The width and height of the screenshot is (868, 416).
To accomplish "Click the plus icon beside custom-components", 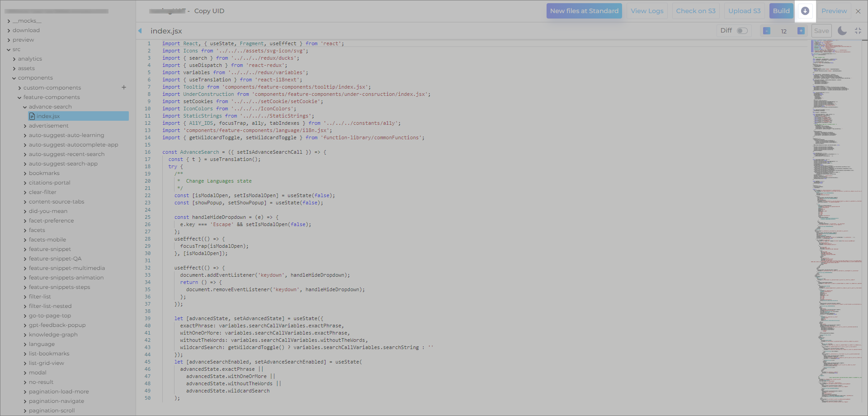I will coord(124,87).
